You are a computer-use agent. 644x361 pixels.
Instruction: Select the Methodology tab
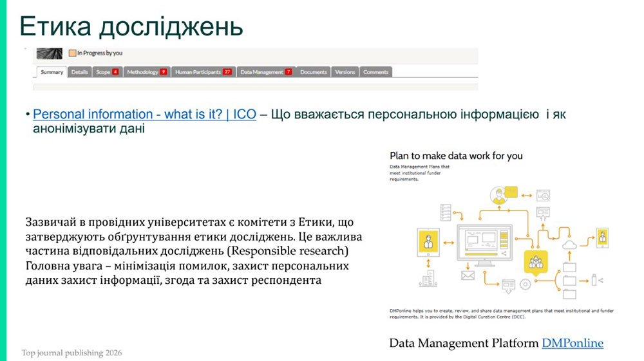[x=146, y=72]
